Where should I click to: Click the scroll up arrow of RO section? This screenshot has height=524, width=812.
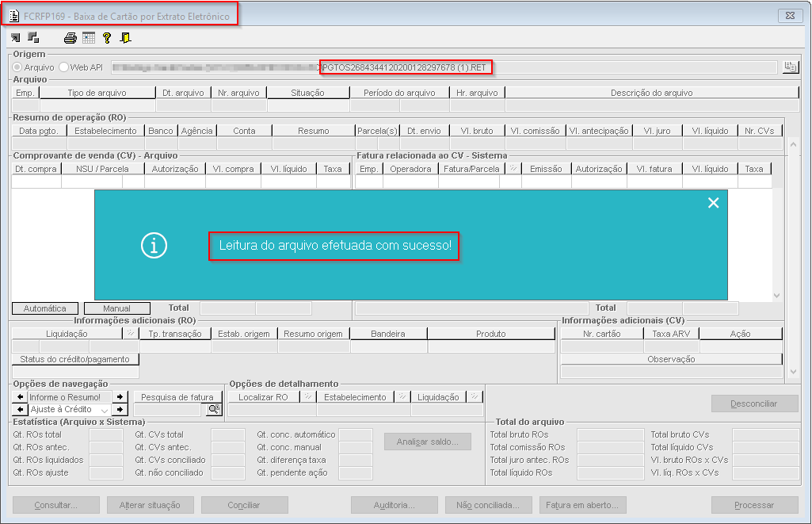coord(793,144)
